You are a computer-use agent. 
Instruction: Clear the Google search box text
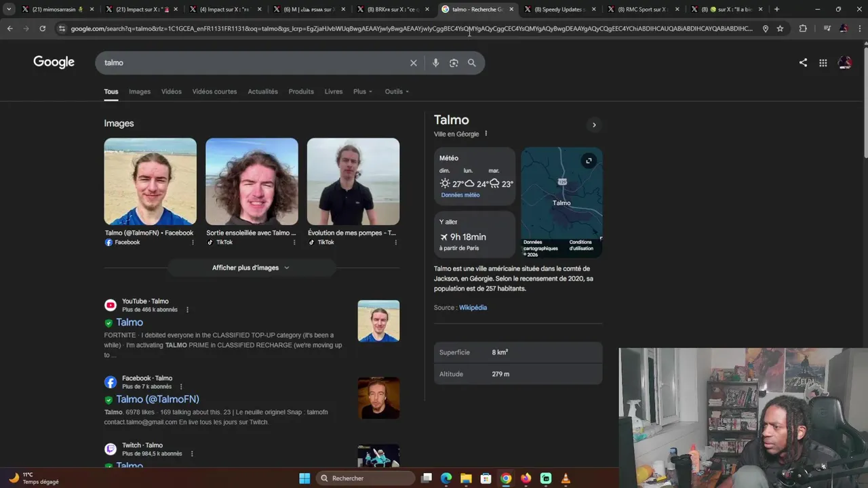414,62
